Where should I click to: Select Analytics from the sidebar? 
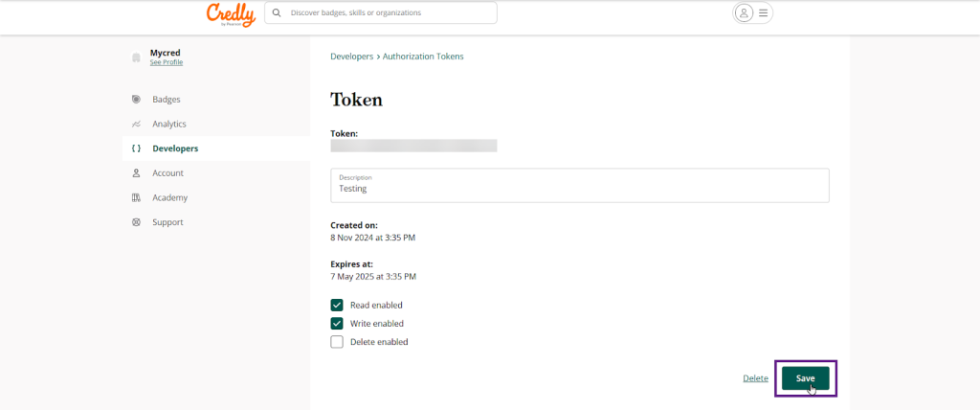pos(168,125)
